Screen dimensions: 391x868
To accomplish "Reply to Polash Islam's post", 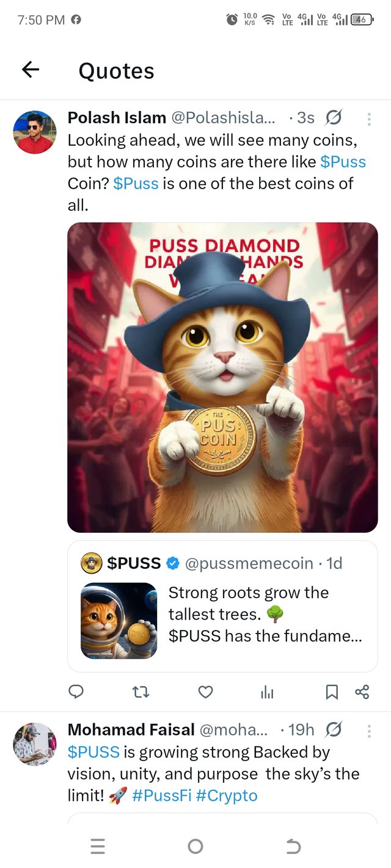I will tap(76, 691).
